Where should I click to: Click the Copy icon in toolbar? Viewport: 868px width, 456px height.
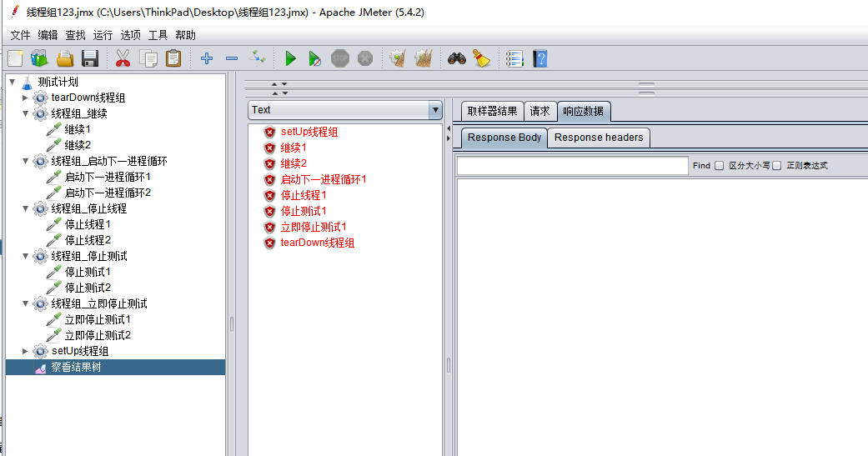(148, 58)
